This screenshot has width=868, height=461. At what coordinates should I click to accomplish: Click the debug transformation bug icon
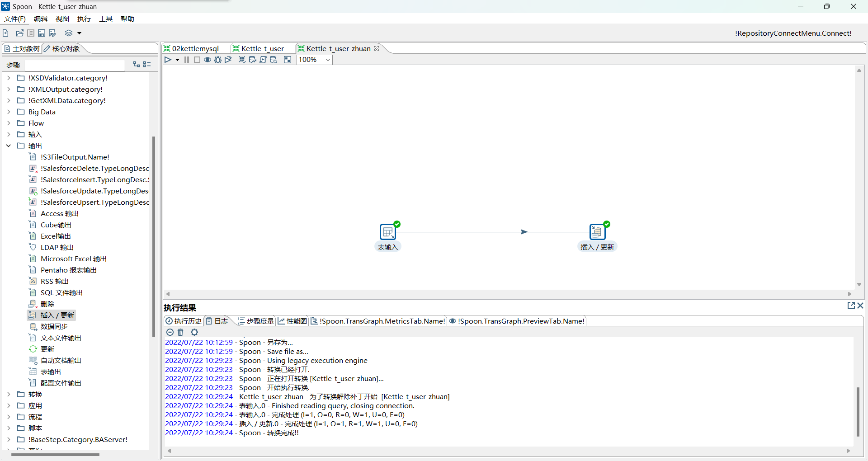(218, 60)
